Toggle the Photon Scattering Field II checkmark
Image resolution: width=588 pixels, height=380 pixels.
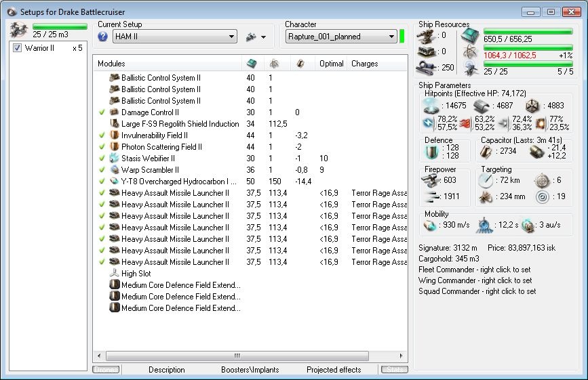click(102, 147)
